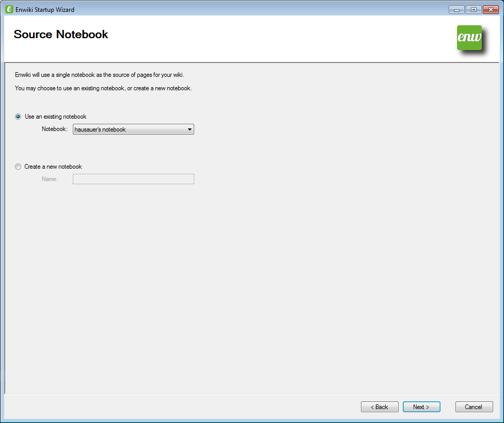Click the new notebook Name field
Image resolution: width=504 pixels, height=423 pixels.
(133, 179)
